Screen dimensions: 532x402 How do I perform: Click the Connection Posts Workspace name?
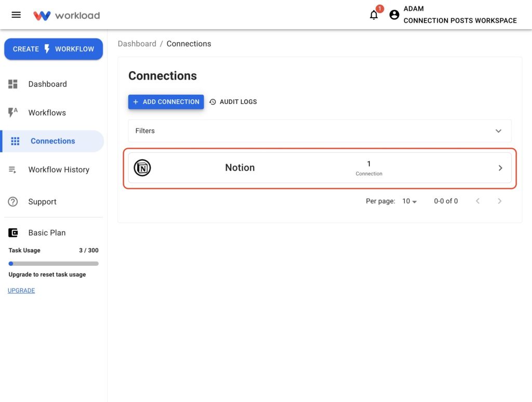point(460,20)
